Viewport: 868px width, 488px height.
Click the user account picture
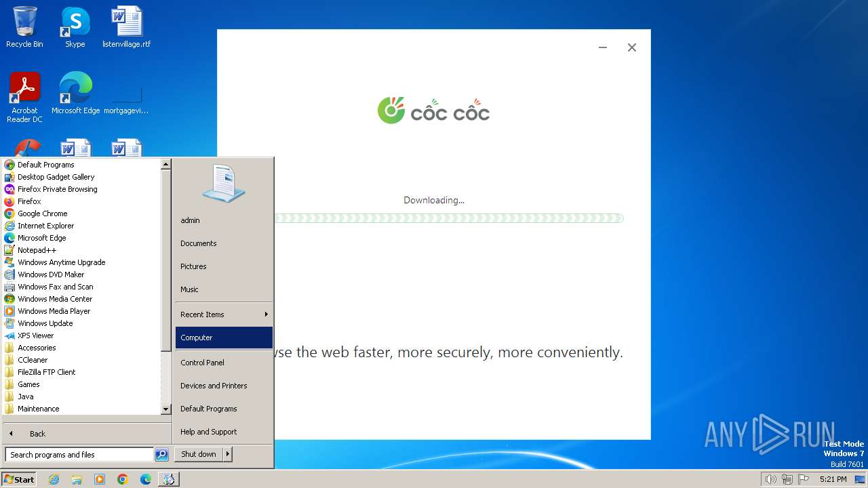coord(224,184)
